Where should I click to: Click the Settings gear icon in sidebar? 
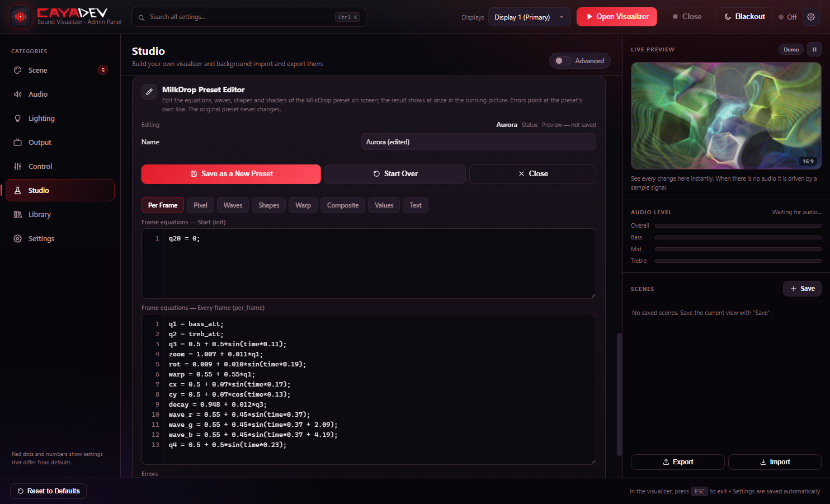point(18,239)
